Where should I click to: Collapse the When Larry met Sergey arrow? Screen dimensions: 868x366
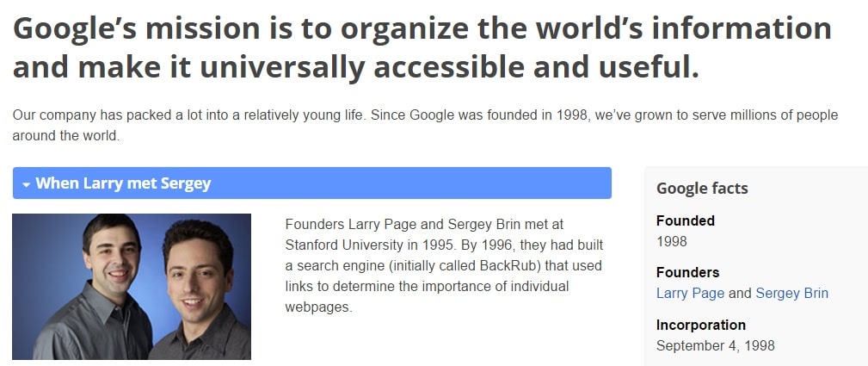coord(26,184)
